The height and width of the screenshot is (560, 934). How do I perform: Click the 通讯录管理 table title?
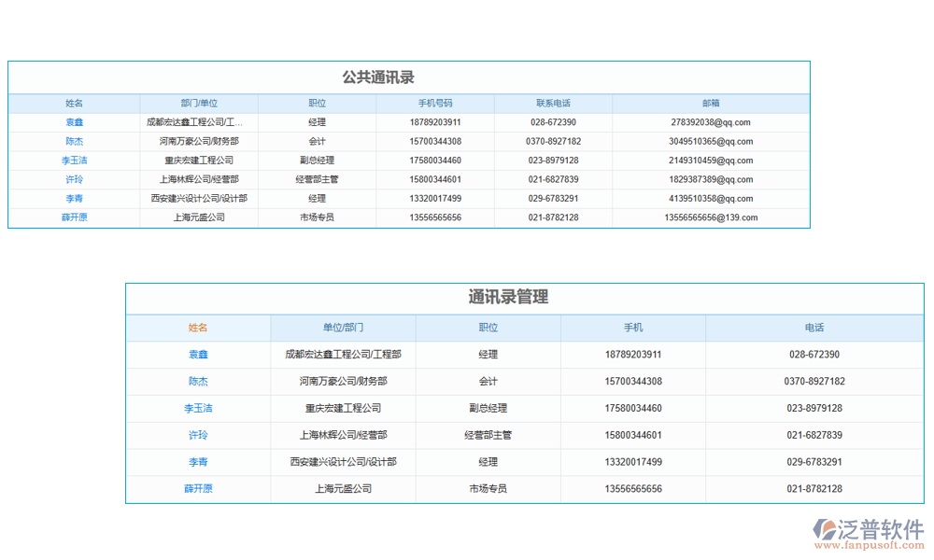tap(508, 297)
